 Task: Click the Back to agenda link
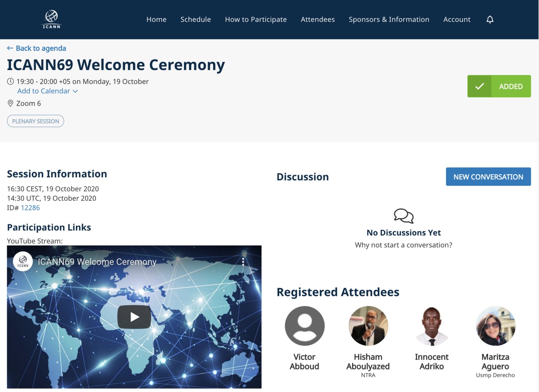point(37,48)
